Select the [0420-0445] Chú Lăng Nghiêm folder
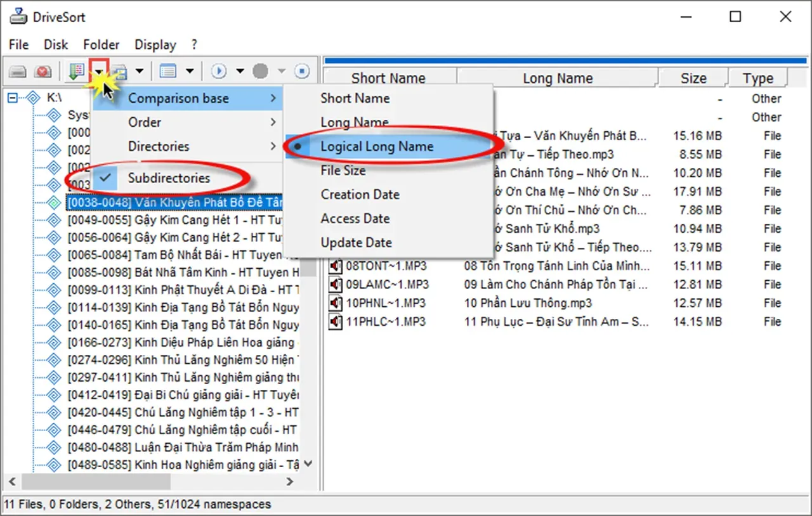 point(183,412)
